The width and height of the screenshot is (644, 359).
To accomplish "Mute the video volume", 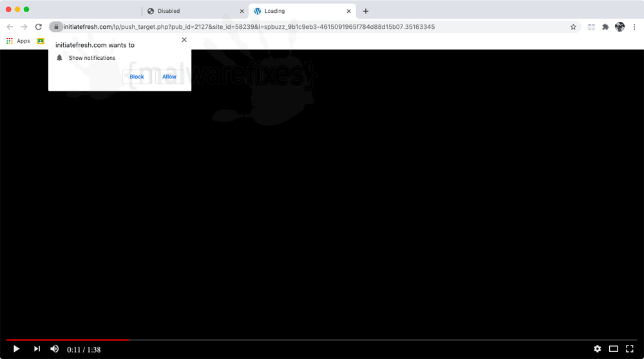I will 54,349.
